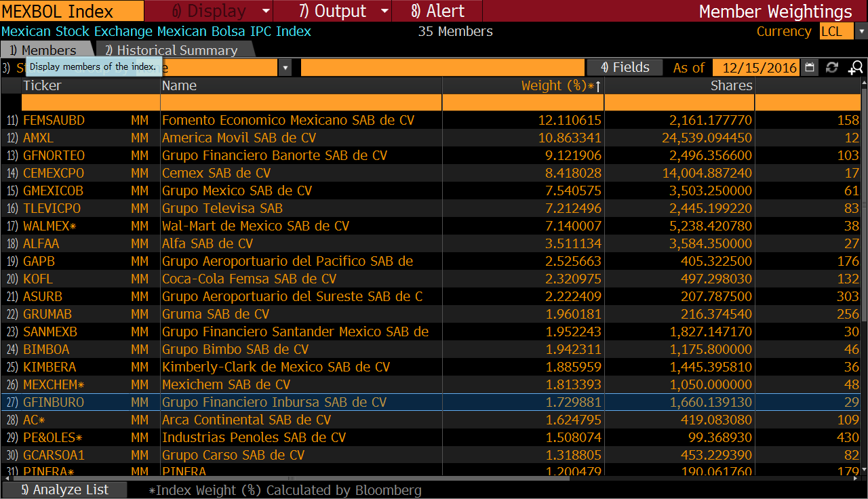Screen dimensions: 868x499
Task: Select the GCARSOA1 ticker
Action: (x=54, y=455)
